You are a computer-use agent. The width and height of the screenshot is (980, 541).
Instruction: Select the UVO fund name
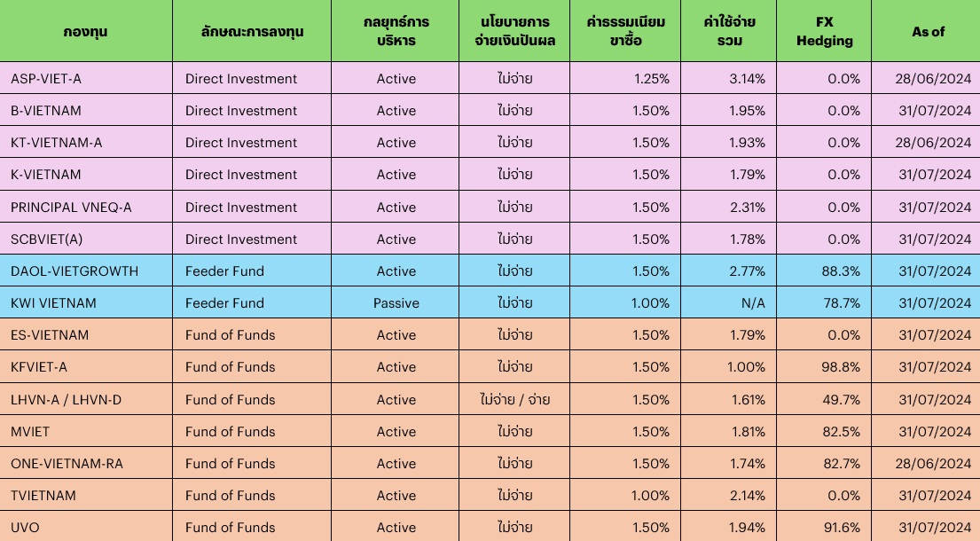pos(25,528)
